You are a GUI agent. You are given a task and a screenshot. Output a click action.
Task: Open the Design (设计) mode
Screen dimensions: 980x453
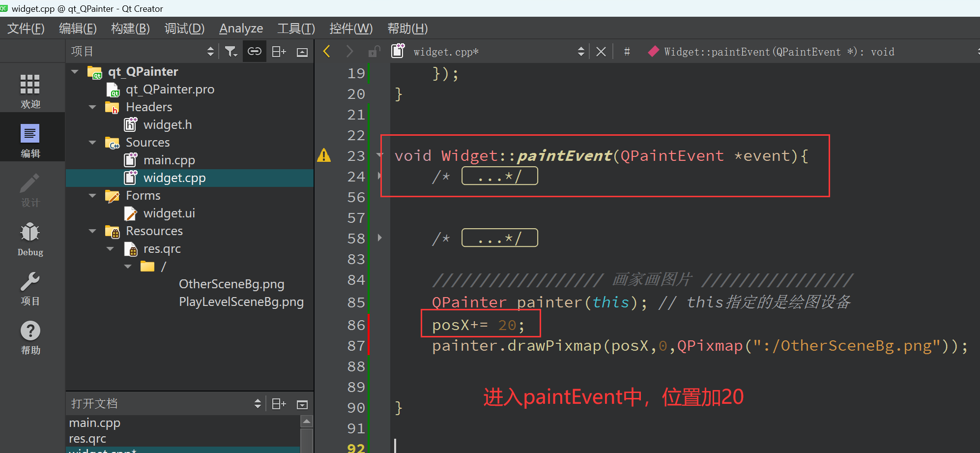tap(30, 190)
